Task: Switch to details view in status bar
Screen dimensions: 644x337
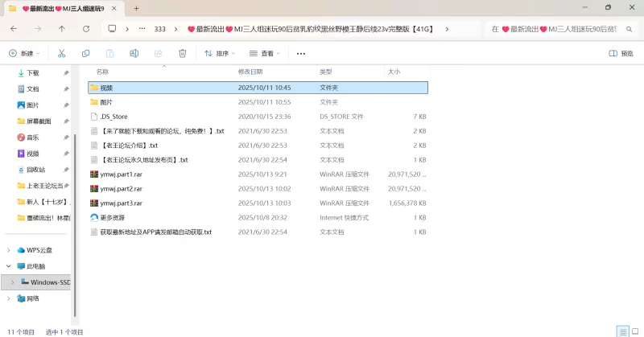Action: 622,331
